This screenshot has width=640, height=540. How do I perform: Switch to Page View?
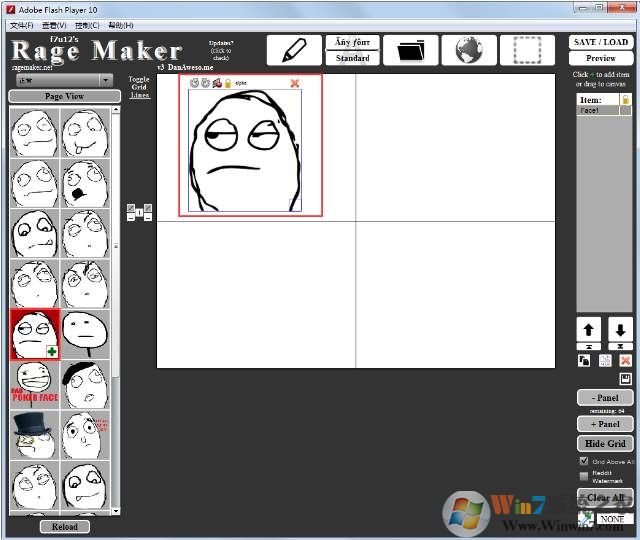tap(64, 96)
